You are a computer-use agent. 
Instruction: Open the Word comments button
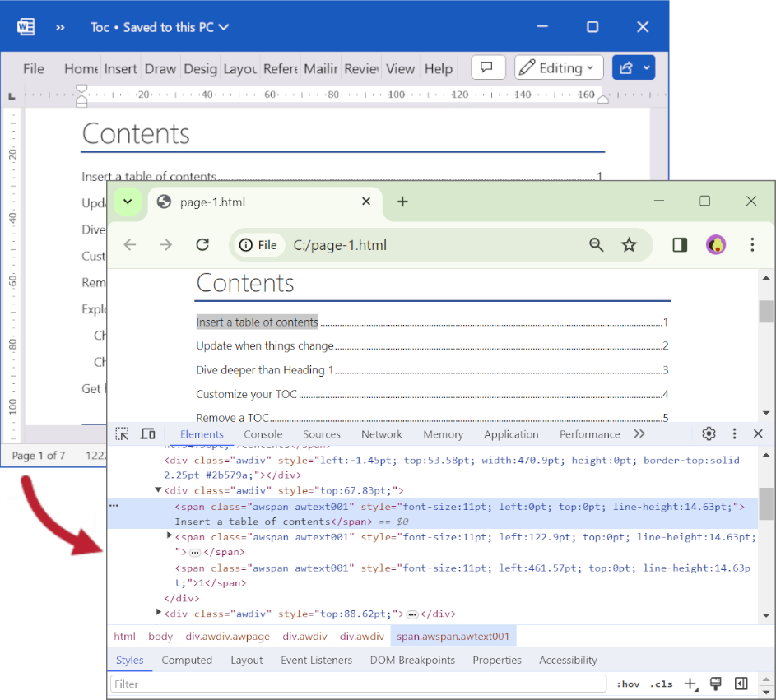488,67
